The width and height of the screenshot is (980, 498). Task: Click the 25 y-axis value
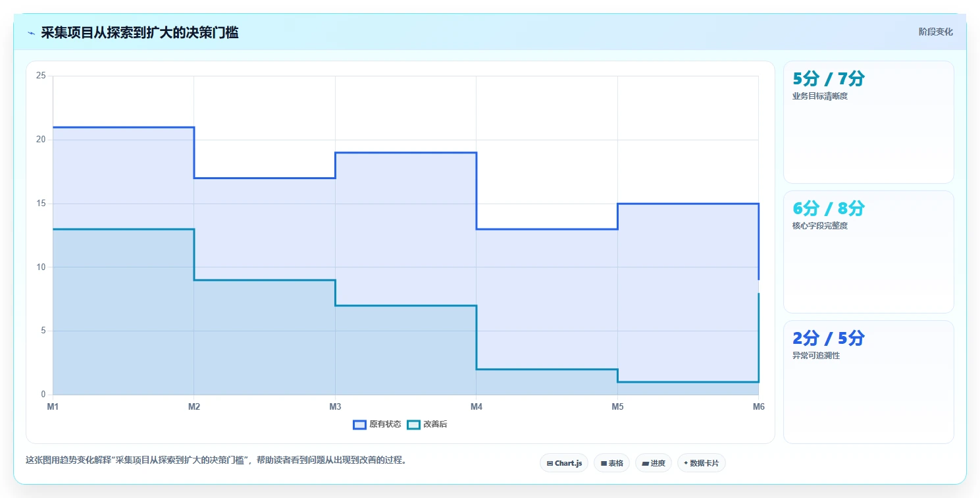click(x=41, y=76)
